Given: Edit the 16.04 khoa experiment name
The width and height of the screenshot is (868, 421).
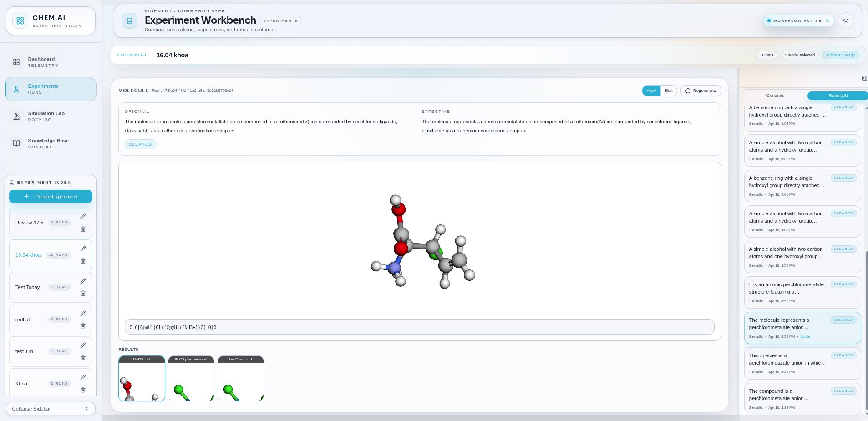Looking at the screenshot, I should click(x=83, y=249).
